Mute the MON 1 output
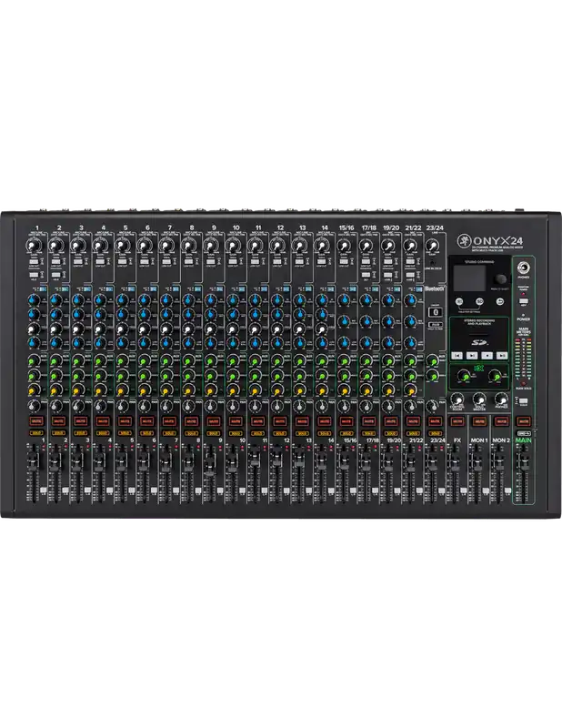 point(479,421)
